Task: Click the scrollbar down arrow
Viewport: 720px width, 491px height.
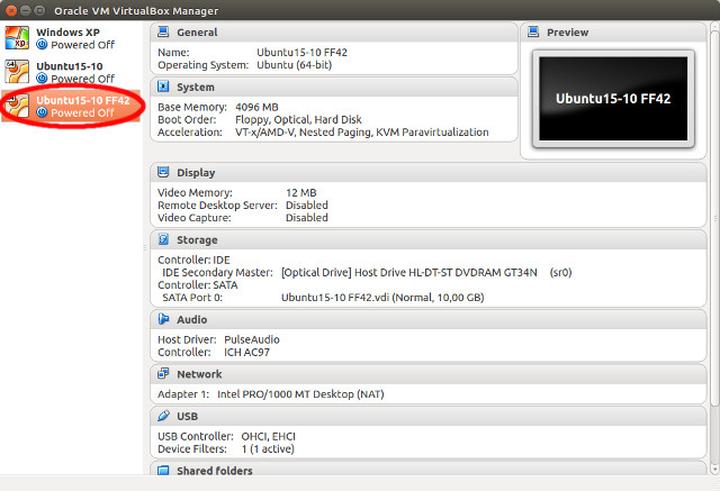Action: [x=714, y=469]
